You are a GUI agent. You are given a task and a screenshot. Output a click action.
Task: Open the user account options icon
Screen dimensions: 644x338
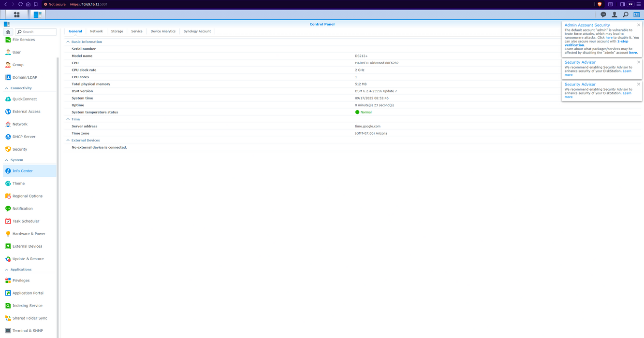[x=615, y=14]
